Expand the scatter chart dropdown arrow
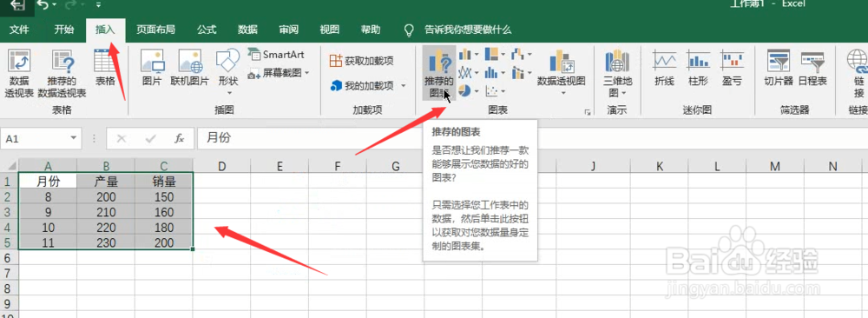Viewport: 868px width, 318px height. (503, 91)
